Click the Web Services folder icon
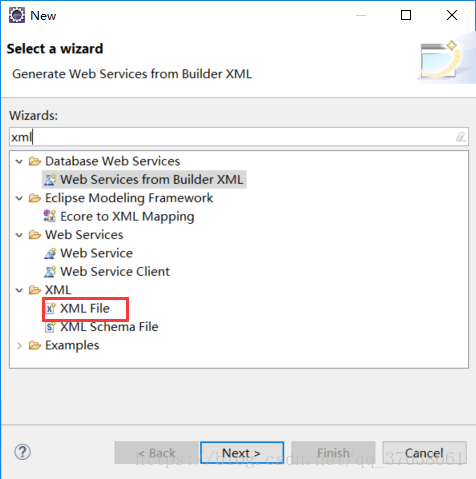This screenshot has width=476, height=479. pyautogui.click(x=35, y=235)
